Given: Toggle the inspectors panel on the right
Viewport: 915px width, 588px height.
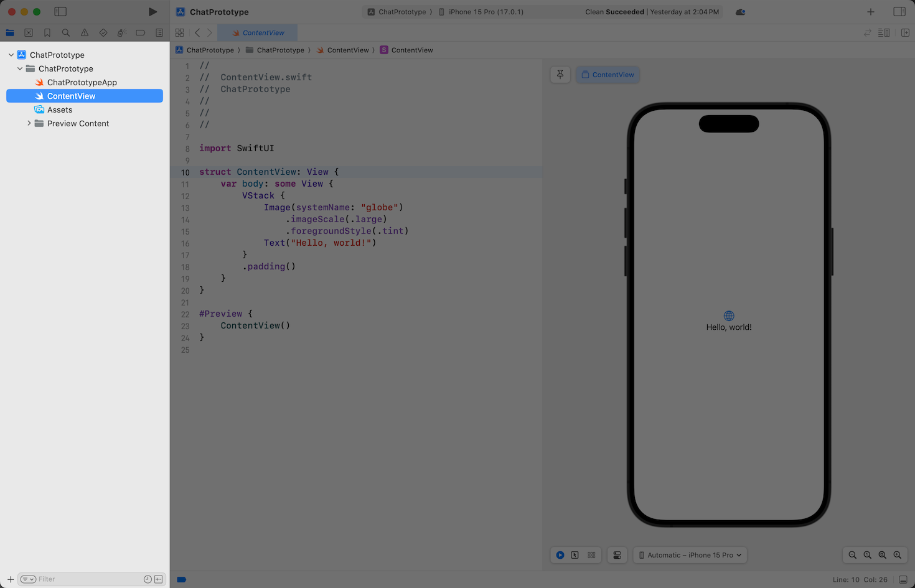Looking at the screenshot, I should (899, 12).
